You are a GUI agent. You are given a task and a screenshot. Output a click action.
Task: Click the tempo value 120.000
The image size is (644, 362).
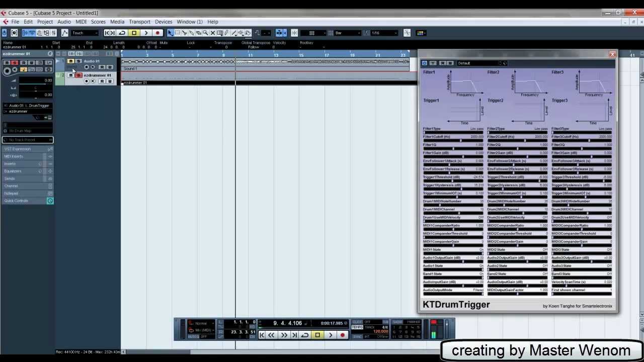pyautogui.click(x=381, y=332)
